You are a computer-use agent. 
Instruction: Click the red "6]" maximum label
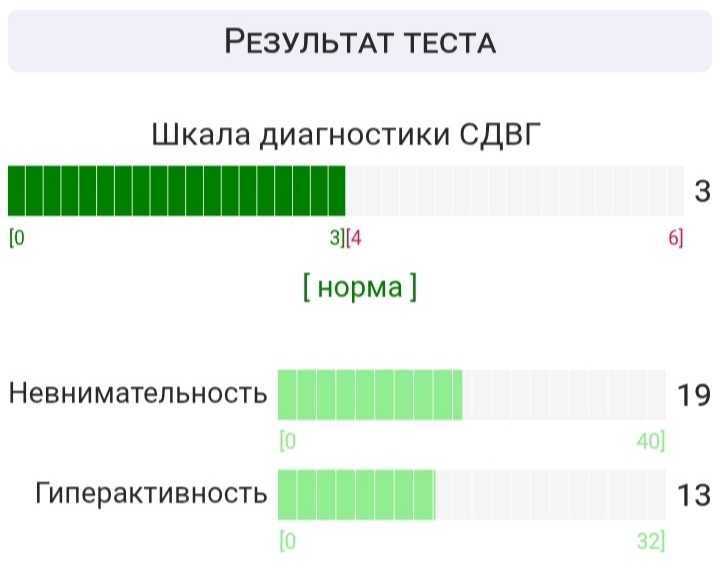[675, 238]
